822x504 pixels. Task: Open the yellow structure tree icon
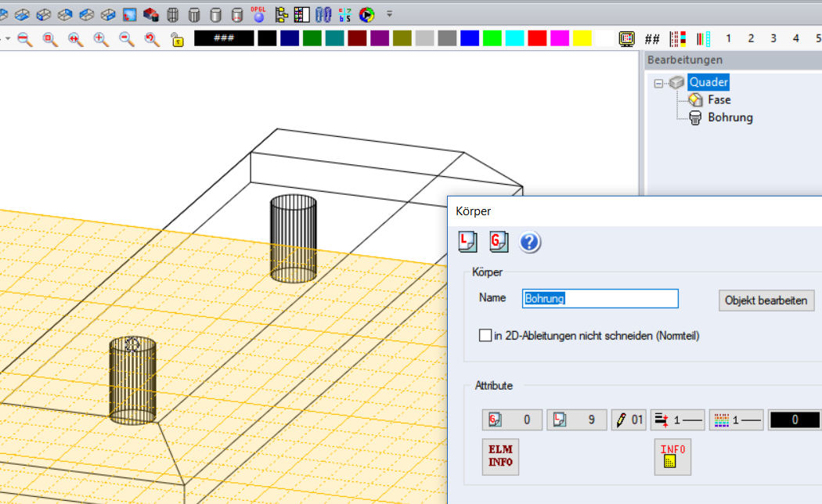coord(281,15)
